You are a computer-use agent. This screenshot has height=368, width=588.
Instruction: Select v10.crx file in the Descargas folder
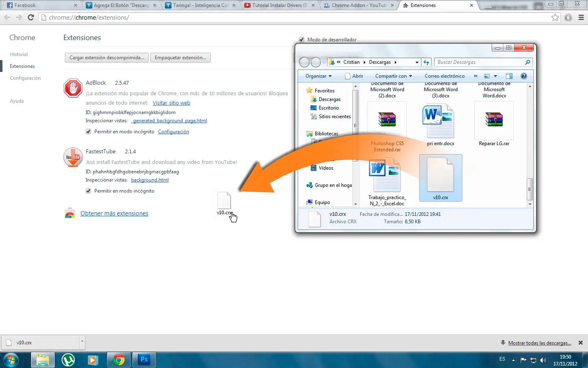tap(441, 178)
